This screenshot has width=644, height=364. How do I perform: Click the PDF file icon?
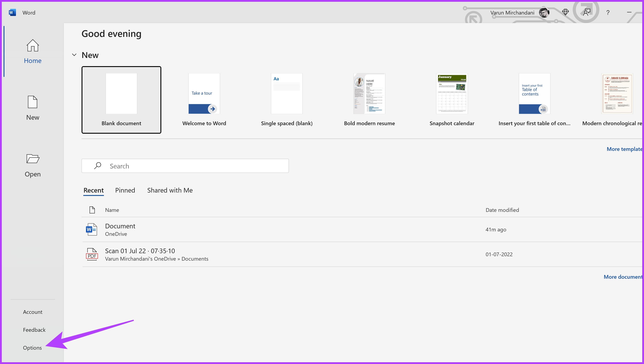pos(92,254)
